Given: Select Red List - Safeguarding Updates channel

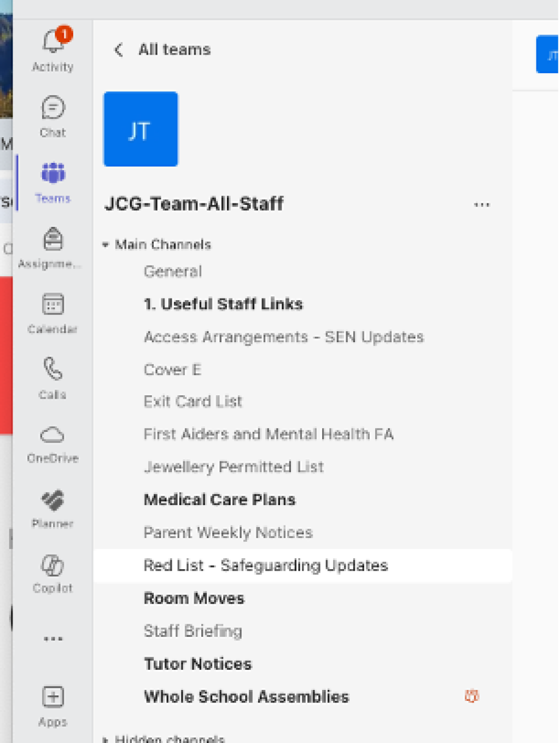Looking at the screenshot, I should [266, 565].
